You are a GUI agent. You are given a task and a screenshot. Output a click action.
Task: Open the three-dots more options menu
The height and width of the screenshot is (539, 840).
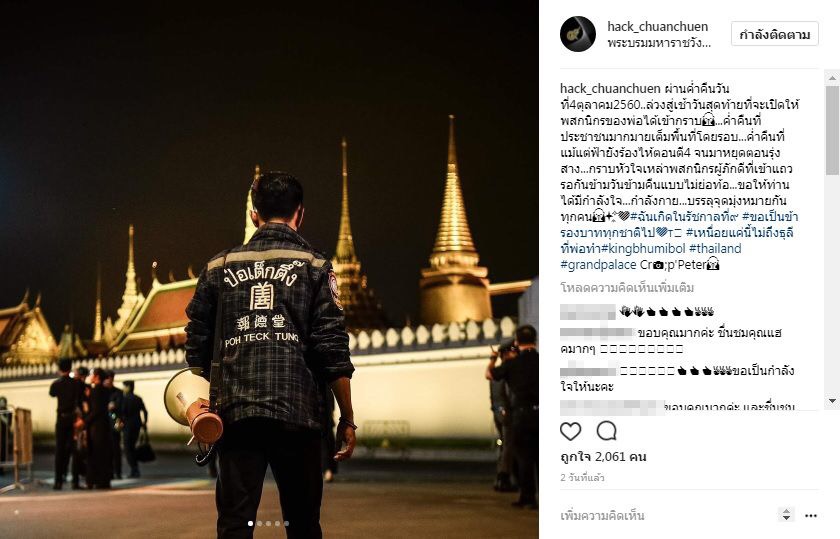click(x=811, y=516)
